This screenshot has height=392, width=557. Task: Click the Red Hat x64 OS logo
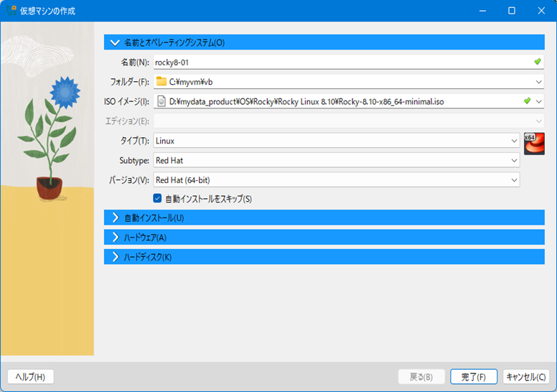534,144
